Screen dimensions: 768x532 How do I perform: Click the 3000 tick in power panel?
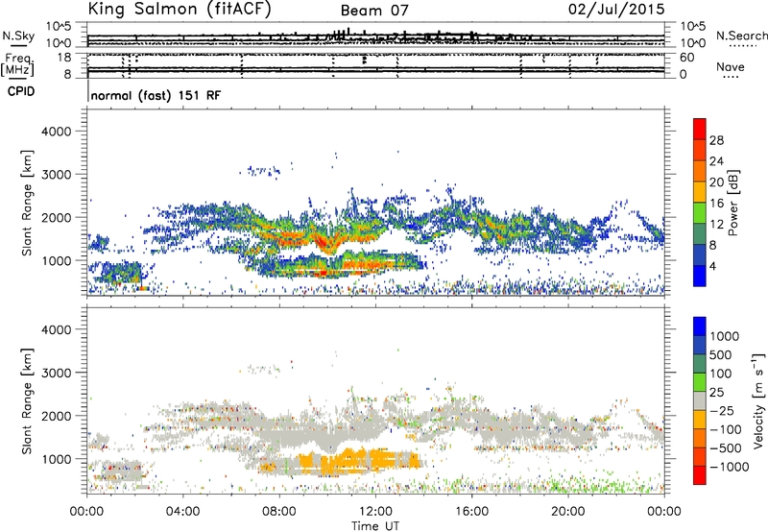click(56, 175)
